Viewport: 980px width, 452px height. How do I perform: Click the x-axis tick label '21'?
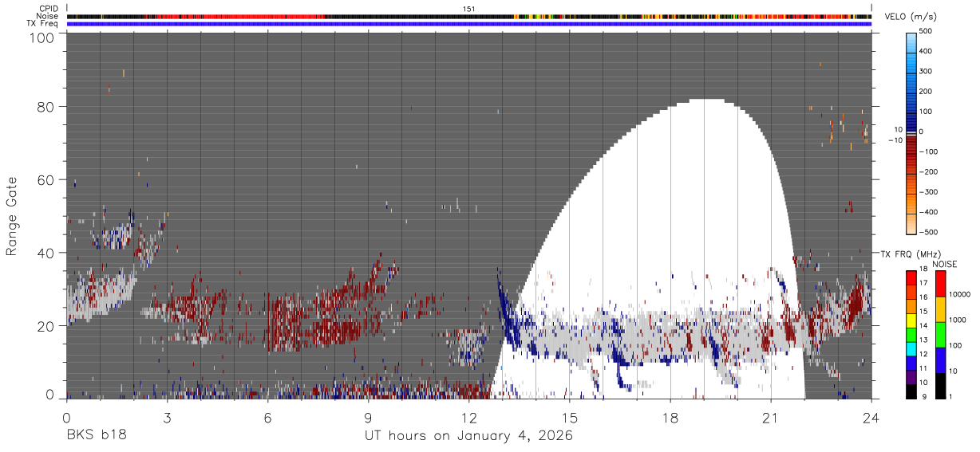coord(771,417)
